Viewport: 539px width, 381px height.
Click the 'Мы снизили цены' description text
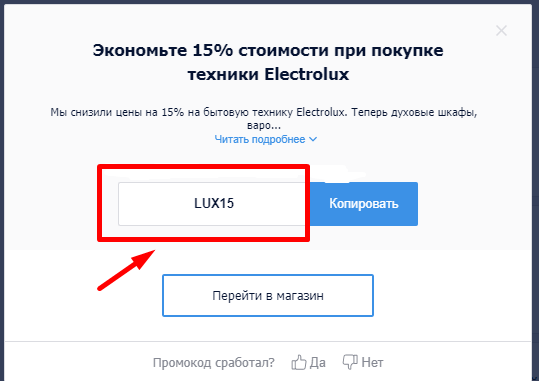[264, 119]
